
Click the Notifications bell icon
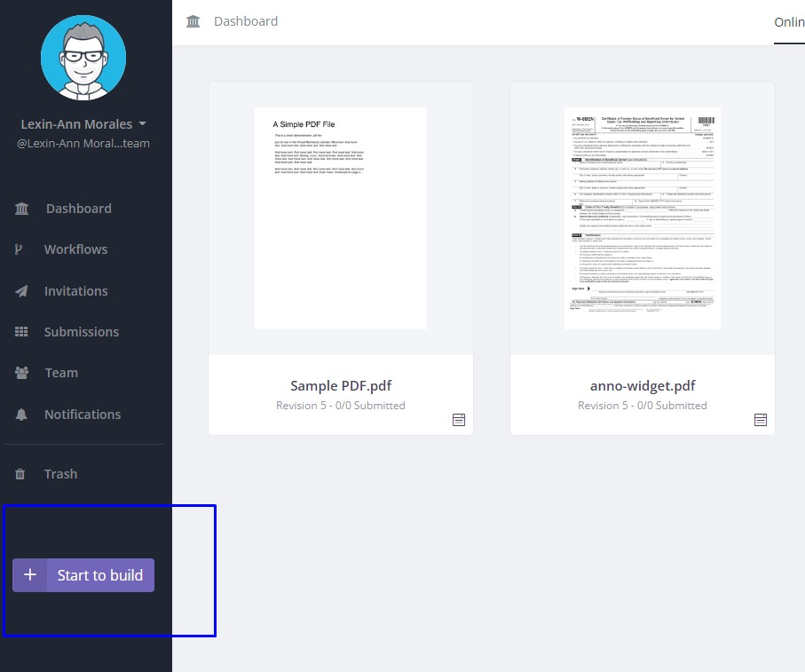point(22,415)
